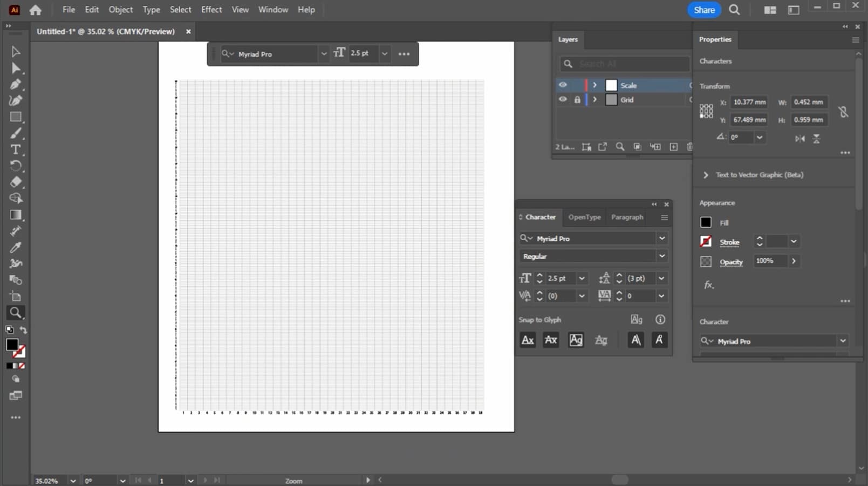The image size is (868, 486).
Task: Switch to the Paragraph tab
Action: point(627,217)
